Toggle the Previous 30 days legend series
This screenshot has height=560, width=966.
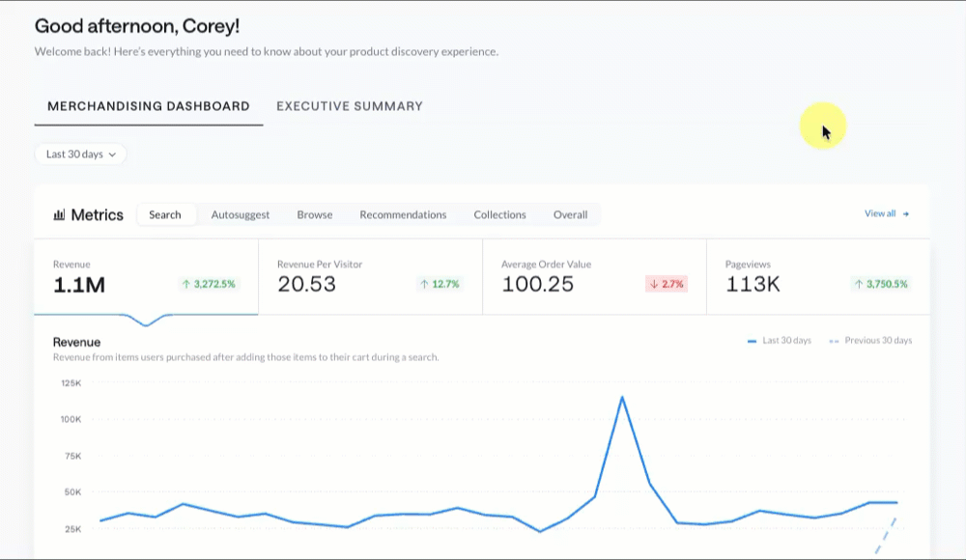(x=870, y=341)
